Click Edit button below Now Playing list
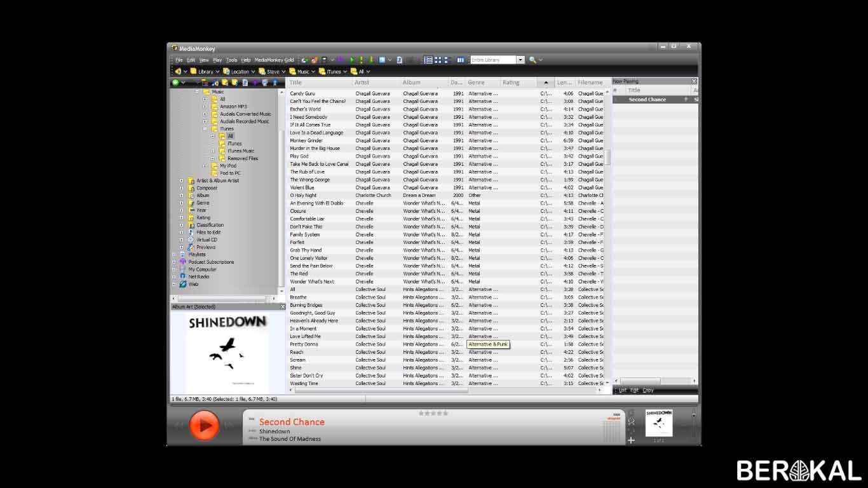The height and width of the screenshot is (488, 868). tap(634, 390)
